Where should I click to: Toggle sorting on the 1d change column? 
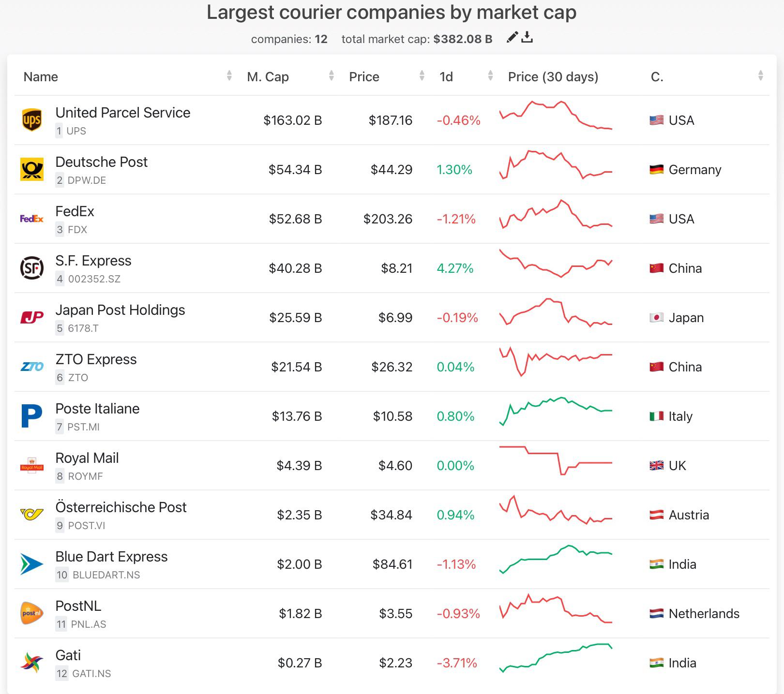446,76
